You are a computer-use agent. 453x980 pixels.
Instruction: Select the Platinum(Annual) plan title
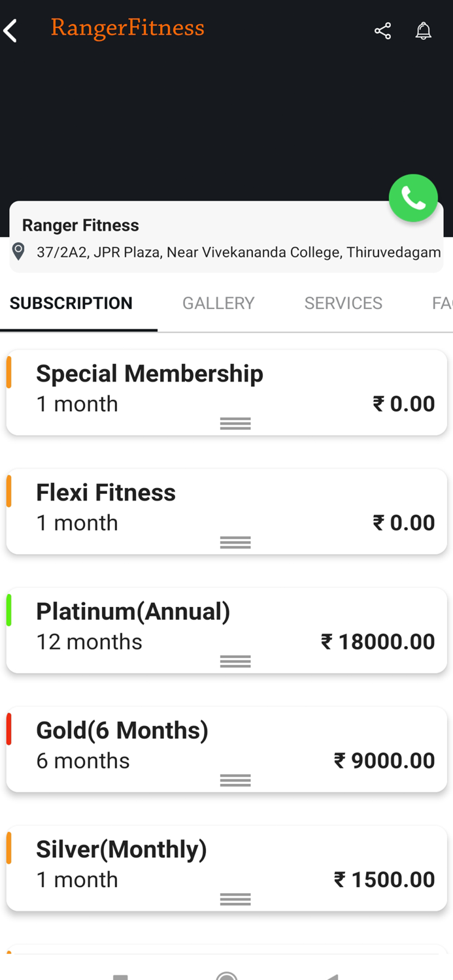[133, 612]
